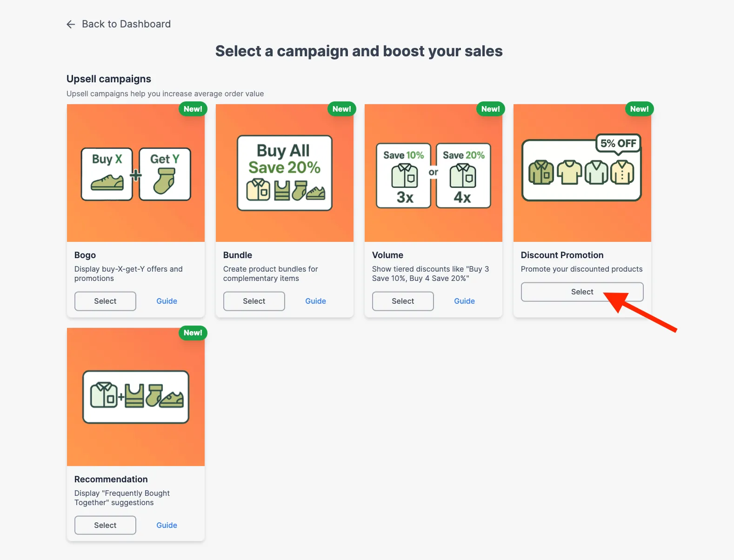Select the Discount Promotion campaign
This screenshot has width=734, height=560.
[582, 292]
